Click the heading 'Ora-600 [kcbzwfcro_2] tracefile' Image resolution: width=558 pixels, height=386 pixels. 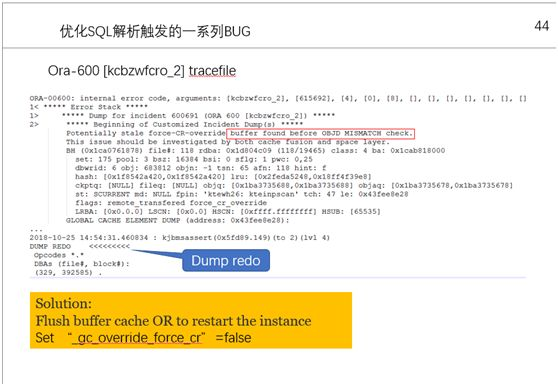142,71
